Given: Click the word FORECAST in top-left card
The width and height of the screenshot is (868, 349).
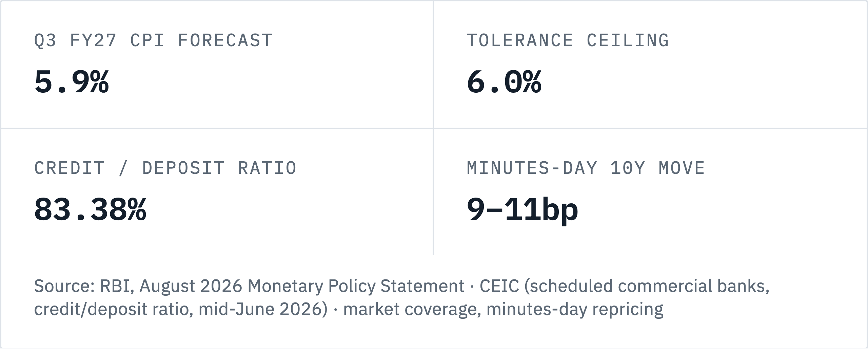Looking at the screenshot, I should pyautogui.click(x=225, y=41).
